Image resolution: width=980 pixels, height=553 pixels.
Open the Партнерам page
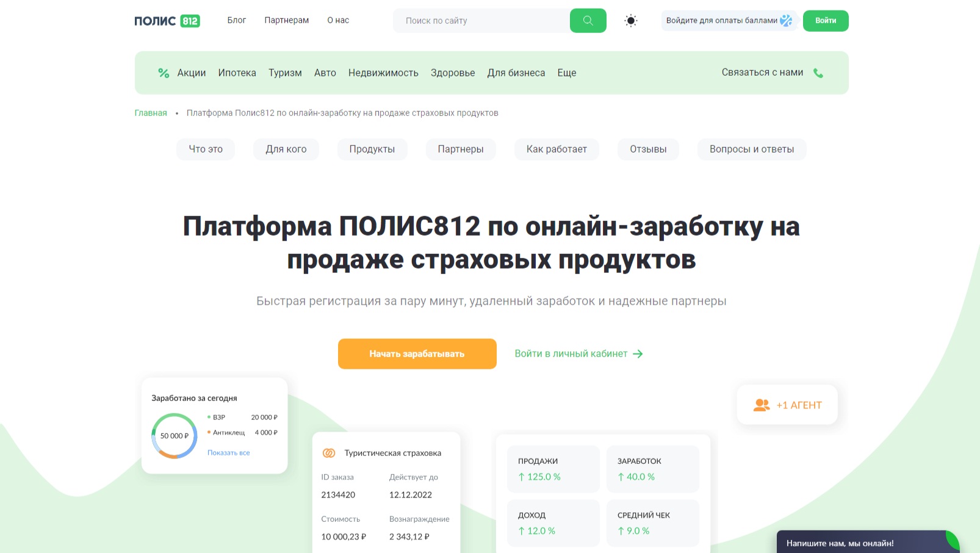(x=287, y=20)
